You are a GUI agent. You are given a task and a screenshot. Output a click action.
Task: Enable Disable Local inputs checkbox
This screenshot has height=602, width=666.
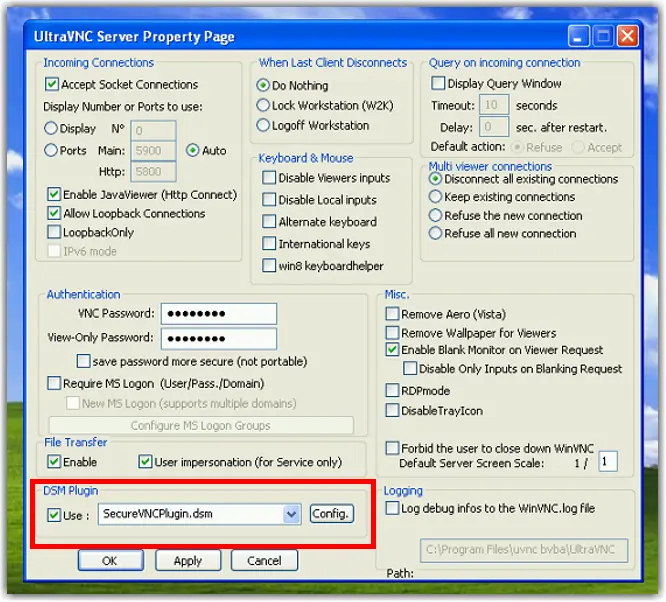269,199
